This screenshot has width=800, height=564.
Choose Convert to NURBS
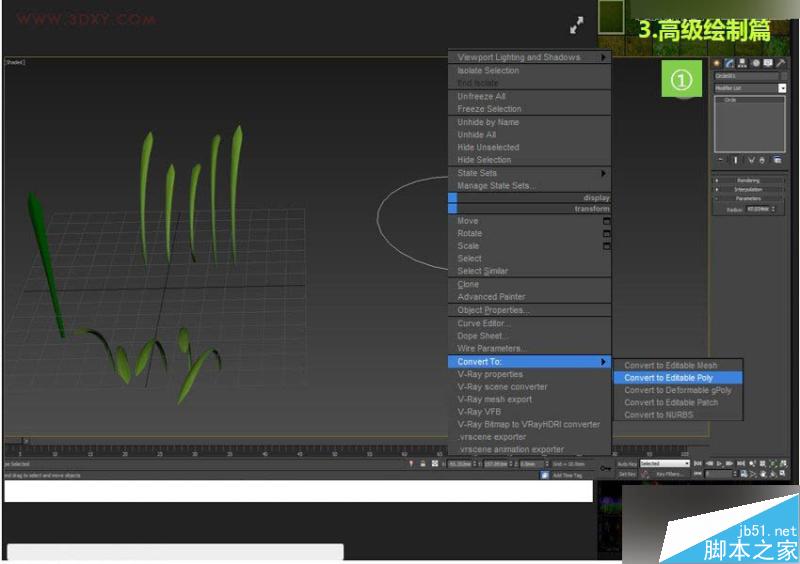[678, 415]
